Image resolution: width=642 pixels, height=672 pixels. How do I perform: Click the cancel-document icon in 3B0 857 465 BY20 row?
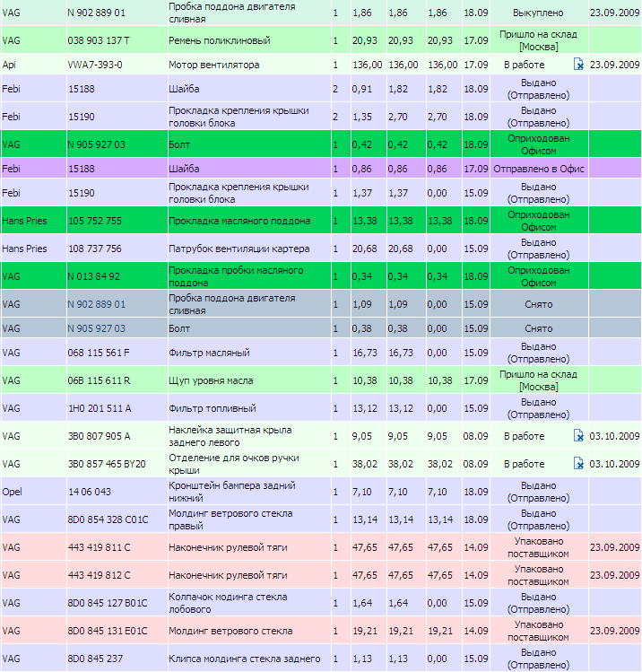click(578, 464)
